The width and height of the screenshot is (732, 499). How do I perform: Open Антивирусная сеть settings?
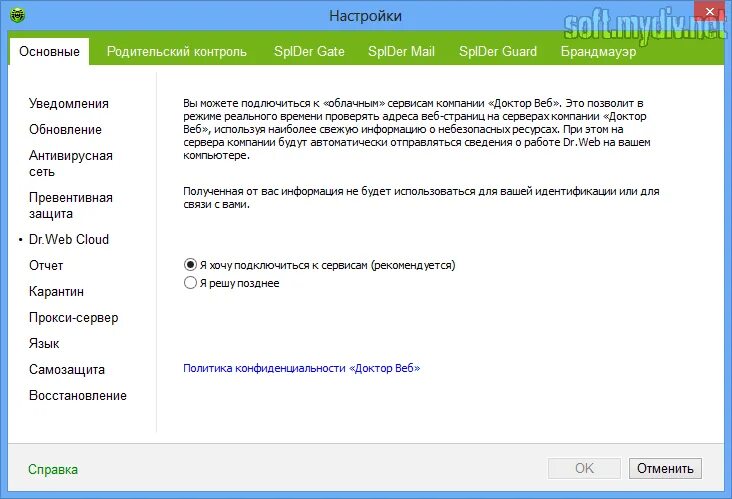coord(70,163)
